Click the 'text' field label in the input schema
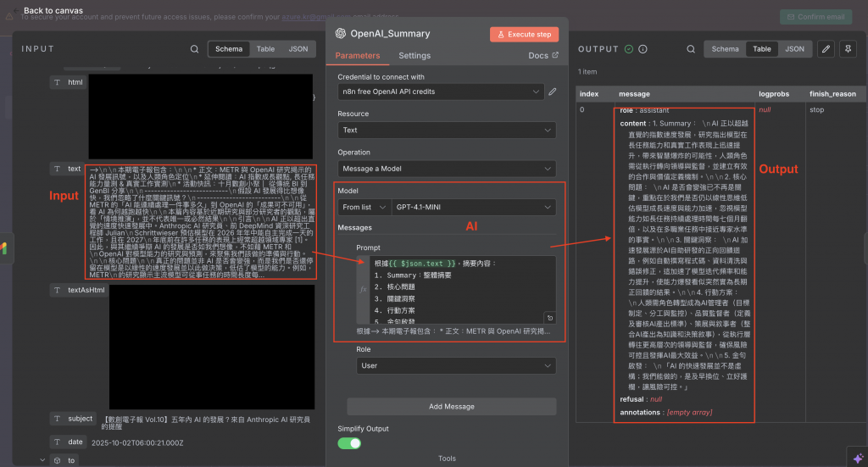Viewport: 868px width, 467px height. tap(75, 169)
